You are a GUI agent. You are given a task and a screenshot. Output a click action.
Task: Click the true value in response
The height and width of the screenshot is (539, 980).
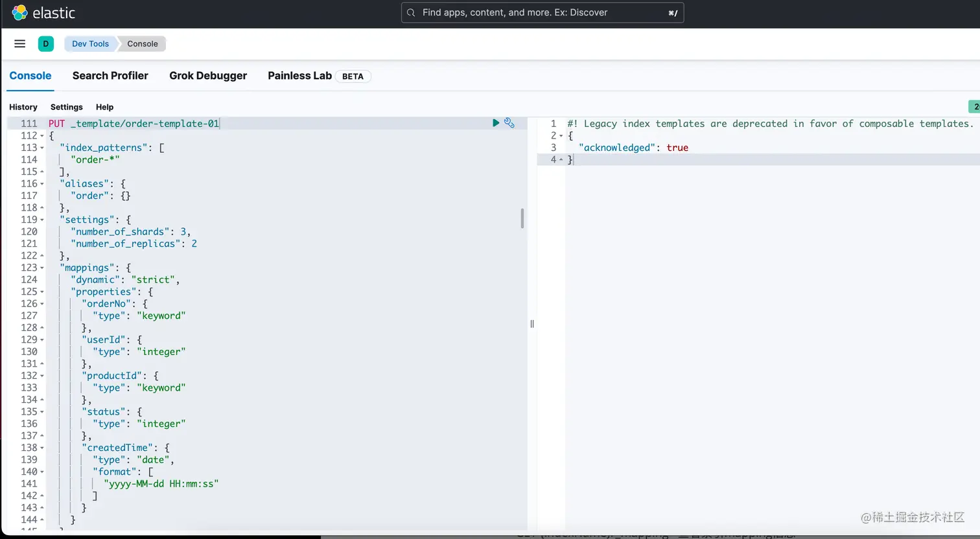[677, 148]
